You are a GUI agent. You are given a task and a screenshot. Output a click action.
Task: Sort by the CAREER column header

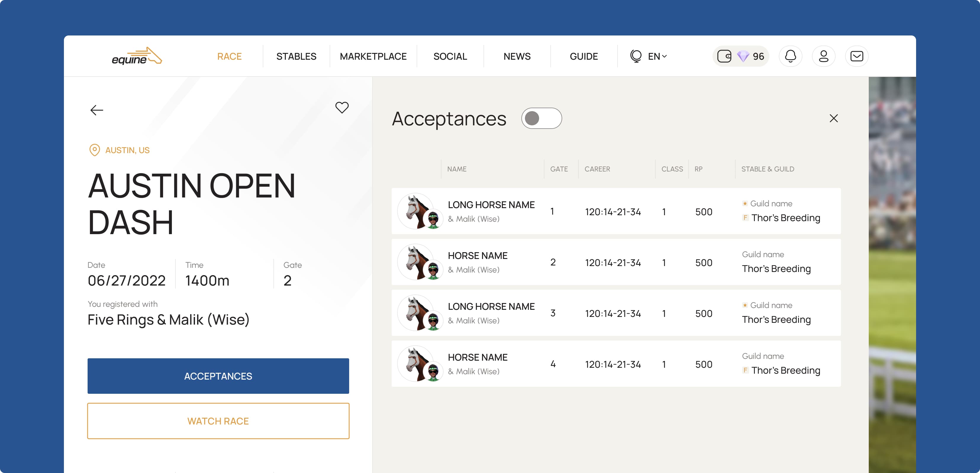click(x=597, y=169)
